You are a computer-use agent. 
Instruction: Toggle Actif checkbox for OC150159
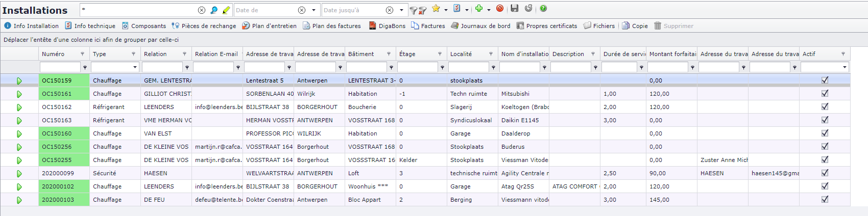tap(825, 80)
